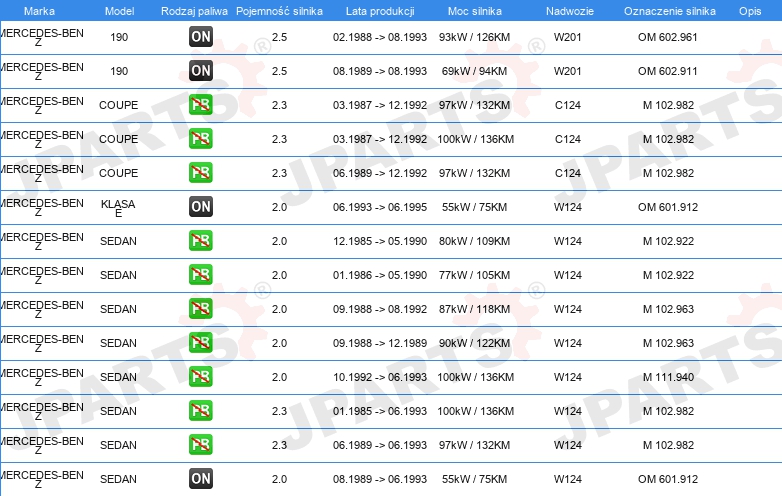This screenshot has height=496, width=782.
Task: Click petrol icon in Sedan 01.1985 row
Action: [x=200, y=410]
